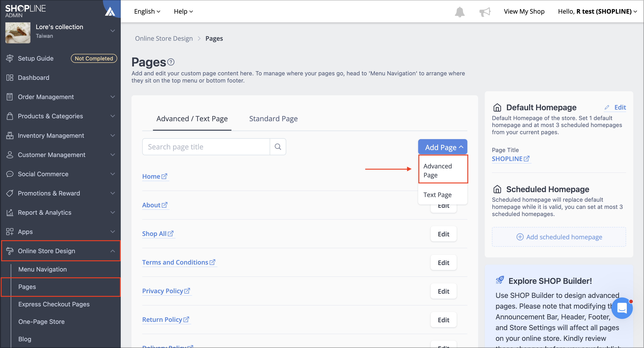The height and width of the screenshot is (348, 644).
Task: Click the external link icon beside SHOPLINE page title
Action: point(527,159)
